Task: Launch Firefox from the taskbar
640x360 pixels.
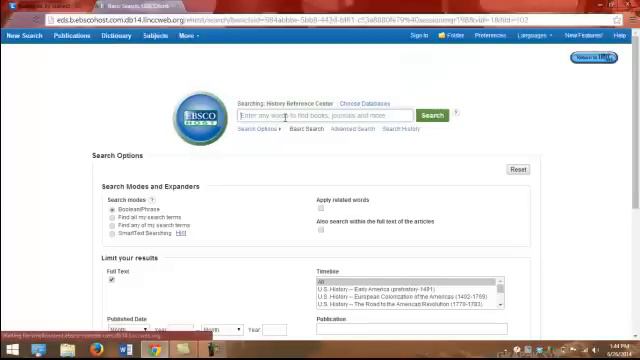Action: point(97,350)
